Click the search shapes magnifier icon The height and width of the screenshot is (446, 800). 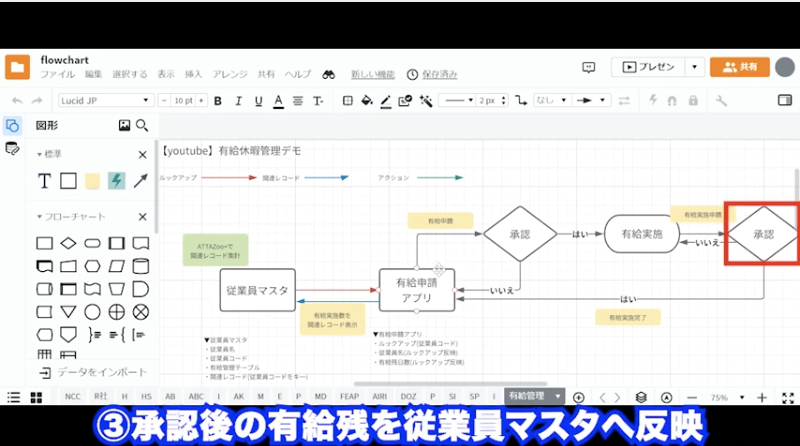(142, 126)
